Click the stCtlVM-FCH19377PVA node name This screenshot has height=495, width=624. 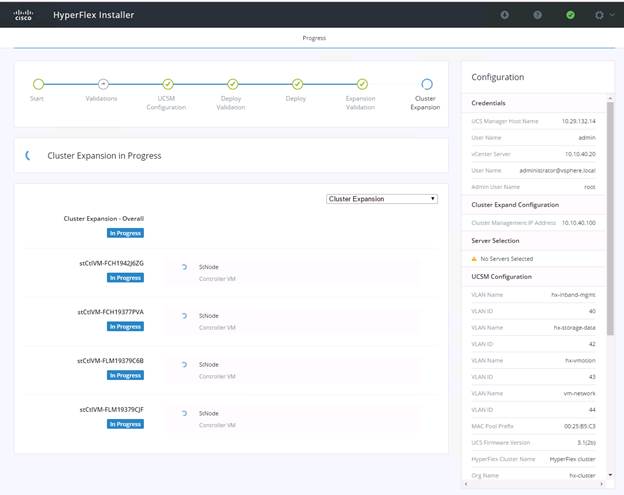coord(110,312)
